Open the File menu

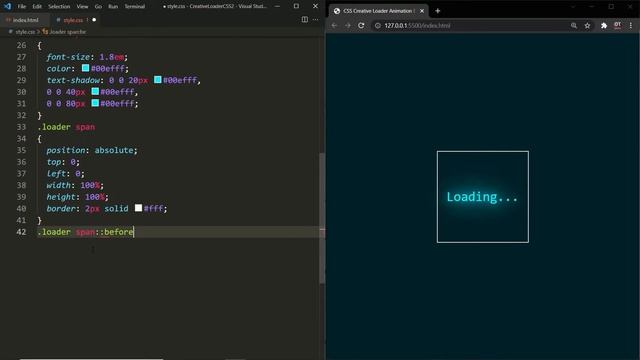pyautogui.click(x=22, y=7)
